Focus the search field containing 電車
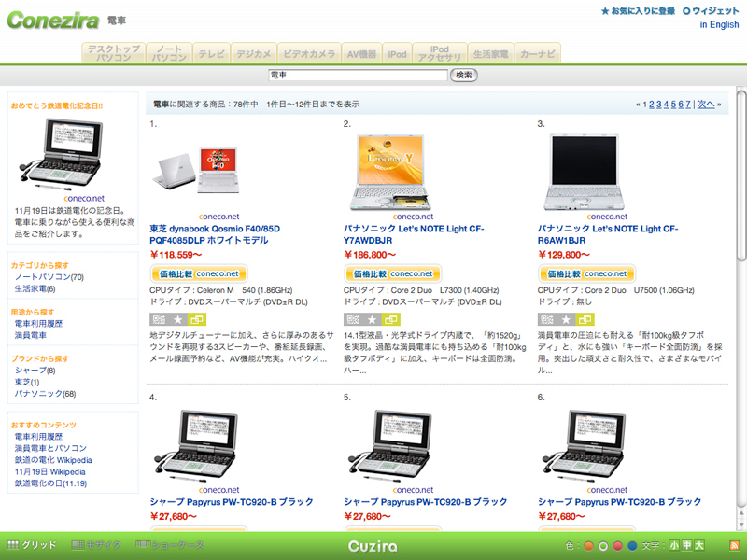This screenshot has height=560, width=747. point(359,75)
